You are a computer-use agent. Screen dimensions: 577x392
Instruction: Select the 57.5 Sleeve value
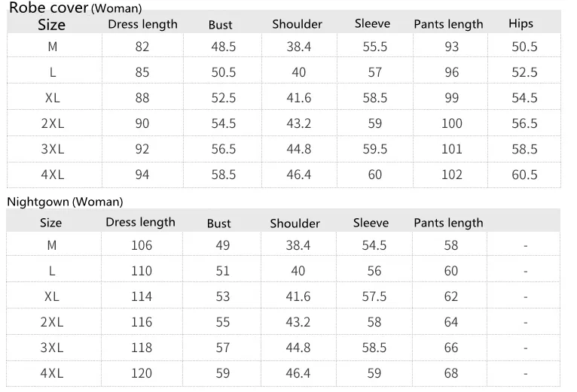[x=374, y=296]
